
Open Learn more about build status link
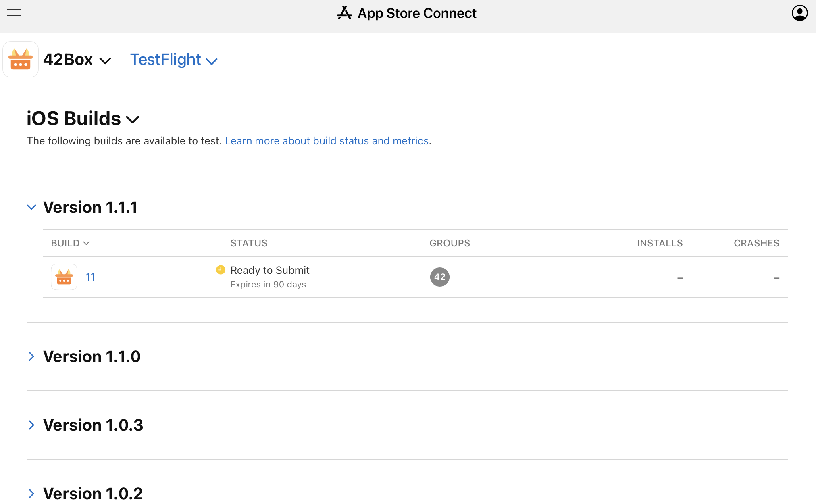click(x=327, y=141)
